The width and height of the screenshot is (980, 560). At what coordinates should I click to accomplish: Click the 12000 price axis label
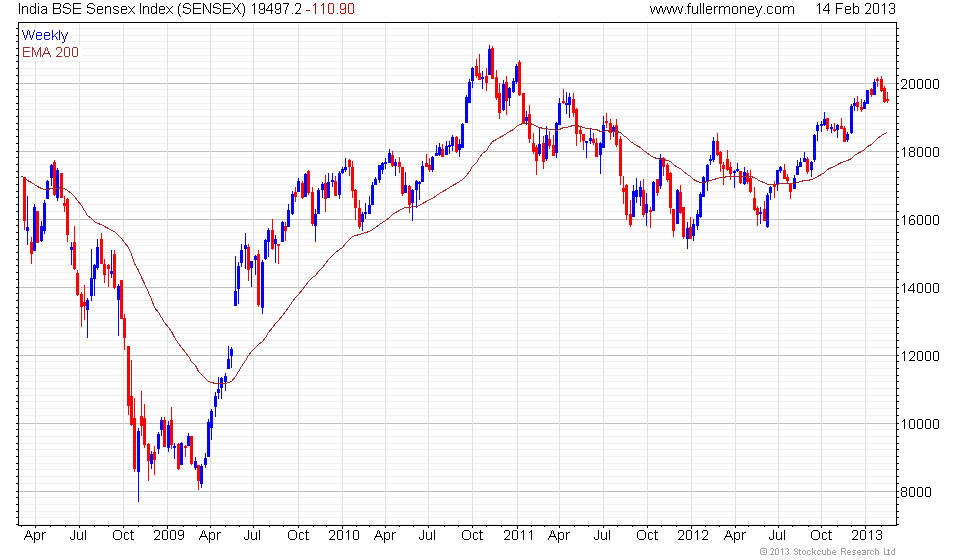(919, 357)
